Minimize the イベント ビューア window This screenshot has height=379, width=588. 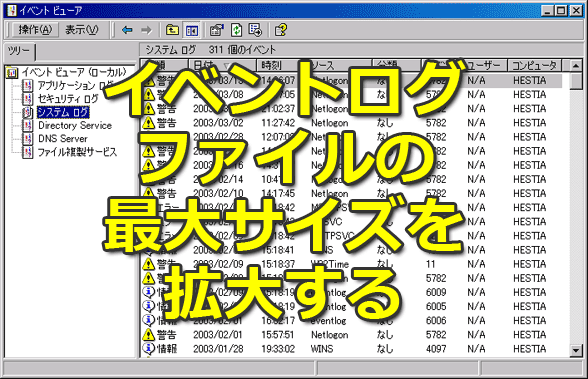(548, 10)
